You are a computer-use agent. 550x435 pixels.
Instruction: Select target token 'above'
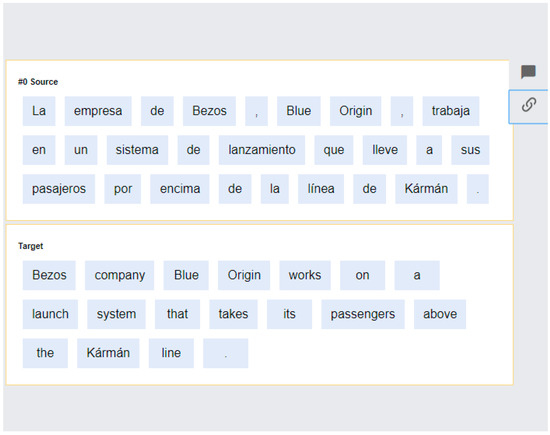(440, 314)
